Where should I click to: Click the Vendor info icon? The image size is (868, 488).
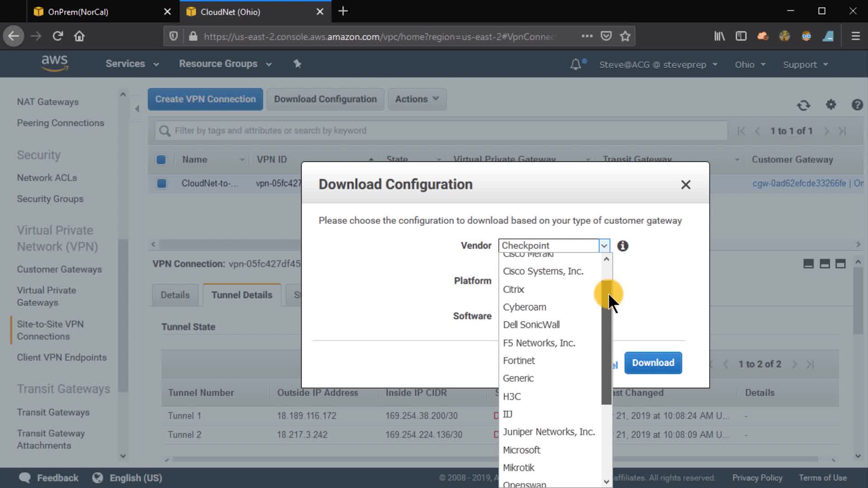click(623, 246)
